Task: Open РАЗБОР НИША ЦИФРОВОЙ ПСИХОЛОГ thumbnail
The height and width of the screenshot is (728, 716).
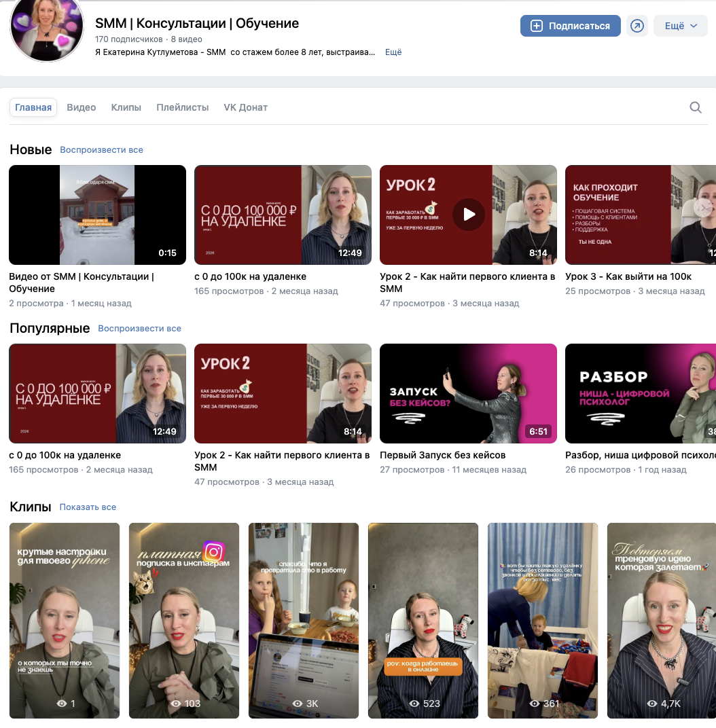Action: tap(641, 393)
